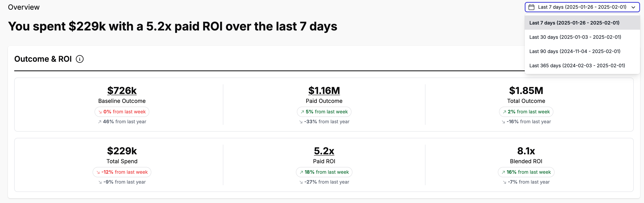Click the info icon beside Outcome & ROI
This screenshot has width=644, height=203.
pos(80,59)
